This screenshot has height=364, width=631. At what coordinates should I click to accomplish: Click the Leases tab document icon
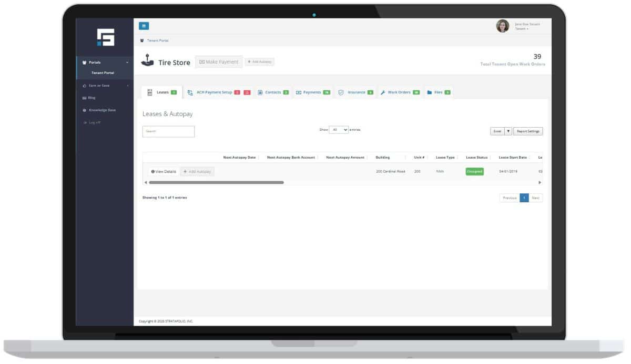tap(149, 92)
